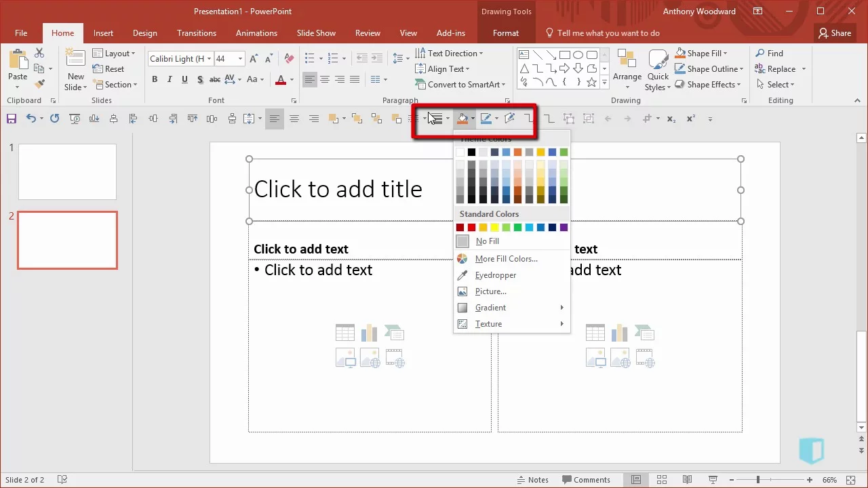Open Align Text dropdown
The width and height of the screenshot is (868, 488).
pos(442,69)
